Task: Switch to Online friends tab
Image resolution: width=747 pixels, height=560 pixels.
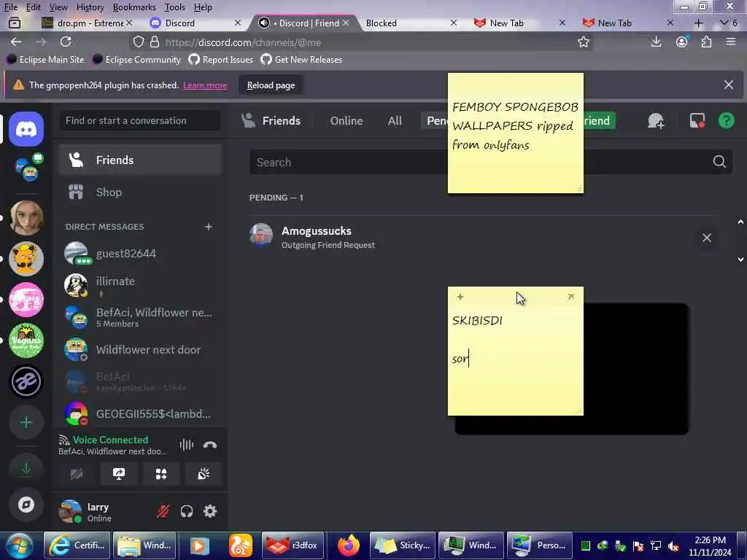Action: [347, 120]
